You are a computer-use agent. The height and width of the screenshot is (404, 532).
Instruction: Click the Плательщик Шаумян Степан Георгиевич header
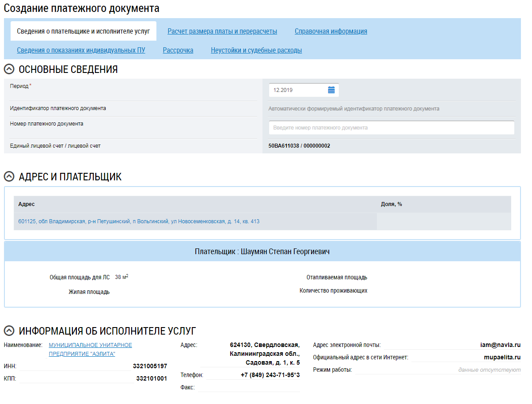click(262, 252)
